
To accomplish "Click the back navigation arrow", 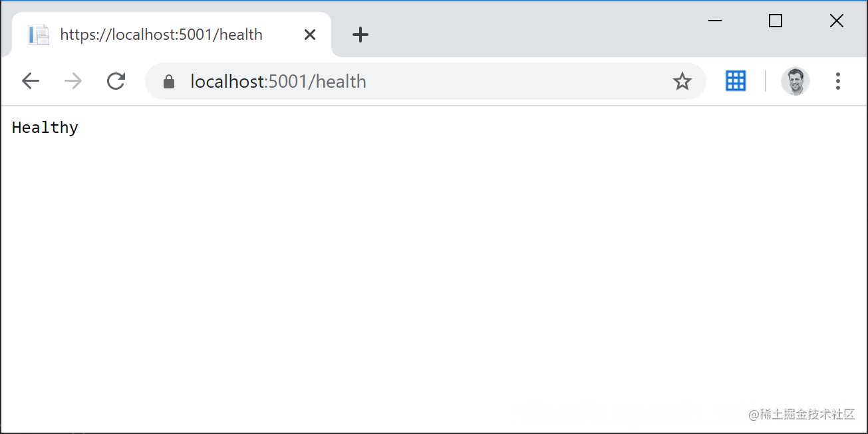I will [x=31, y=80].
